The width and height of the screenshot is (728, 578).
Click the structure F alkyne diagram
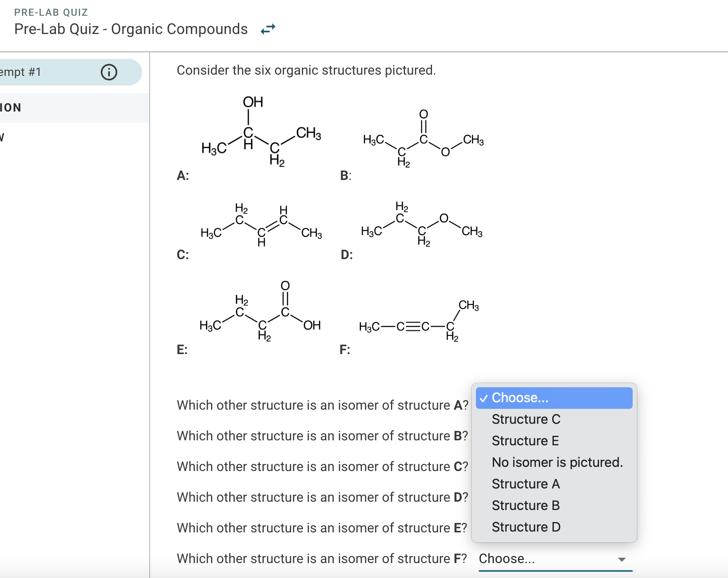(419, 321)
